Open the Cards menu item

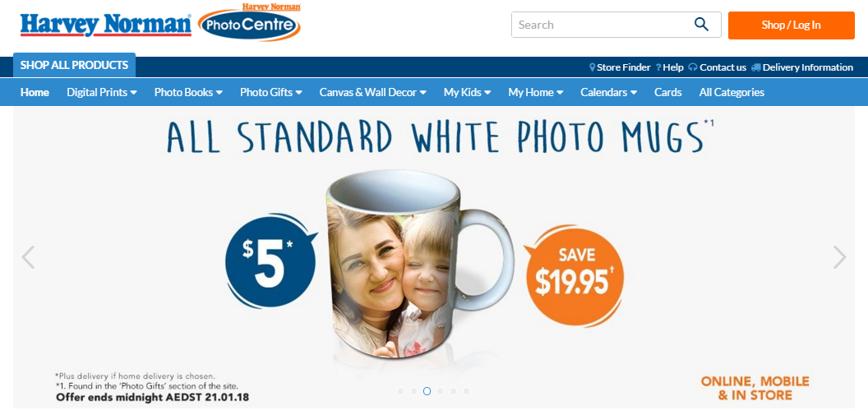(668, 92)
